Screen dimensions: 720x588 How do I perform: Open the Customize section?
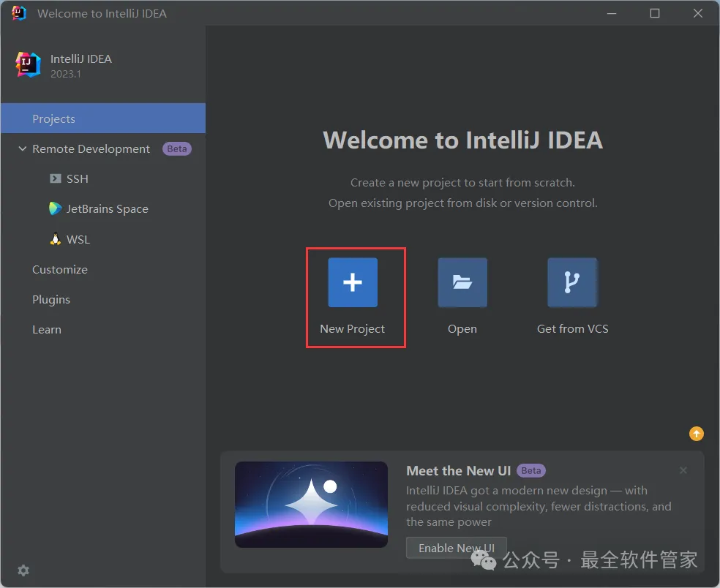point(60,269)
